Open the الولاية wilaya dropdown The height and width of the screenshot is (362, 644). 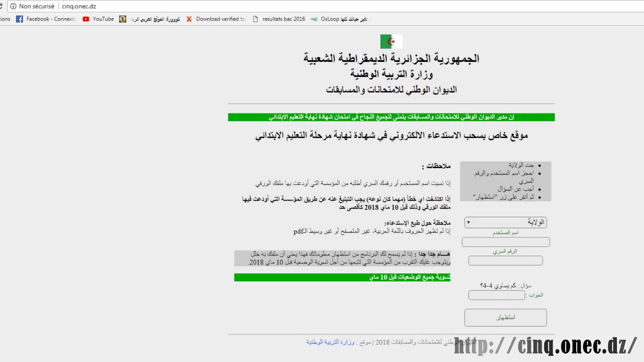(x=506, y=222)
